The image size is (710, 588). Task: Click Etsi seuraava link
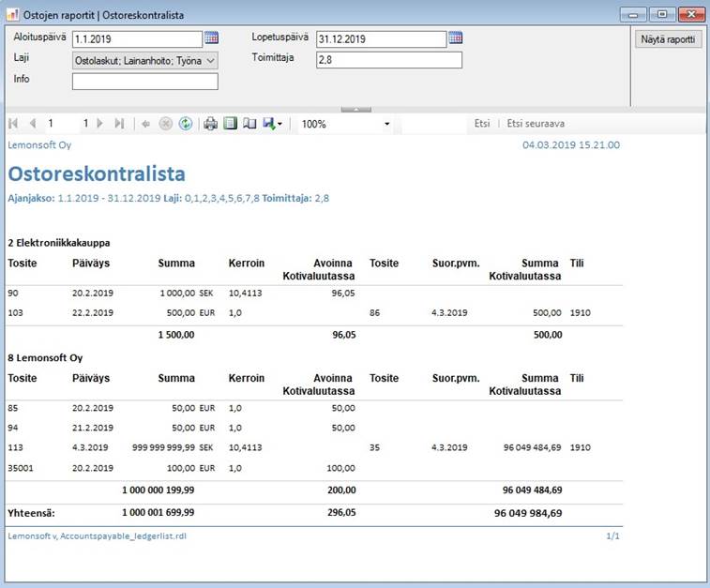tap(536, 124)
